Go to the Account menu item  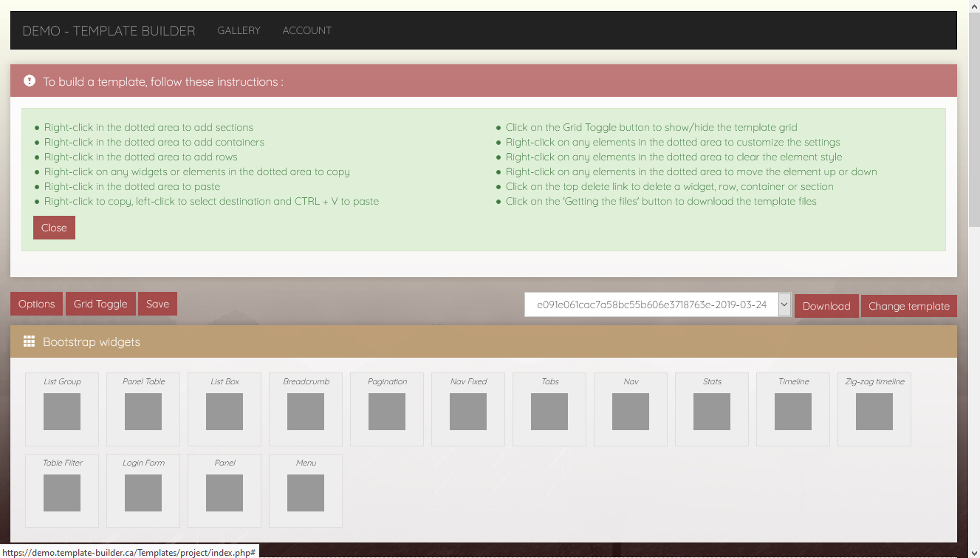pos(306,30)
